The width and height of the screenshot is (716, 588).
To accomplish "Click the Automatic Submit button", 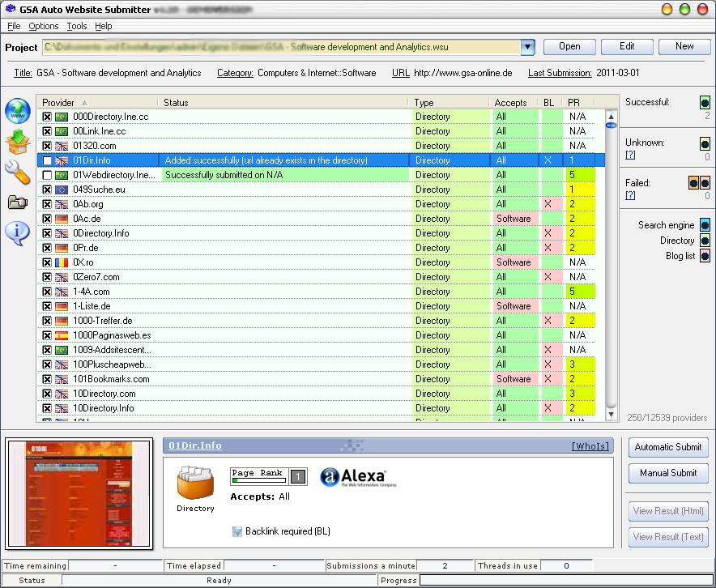I will (668, 447).
